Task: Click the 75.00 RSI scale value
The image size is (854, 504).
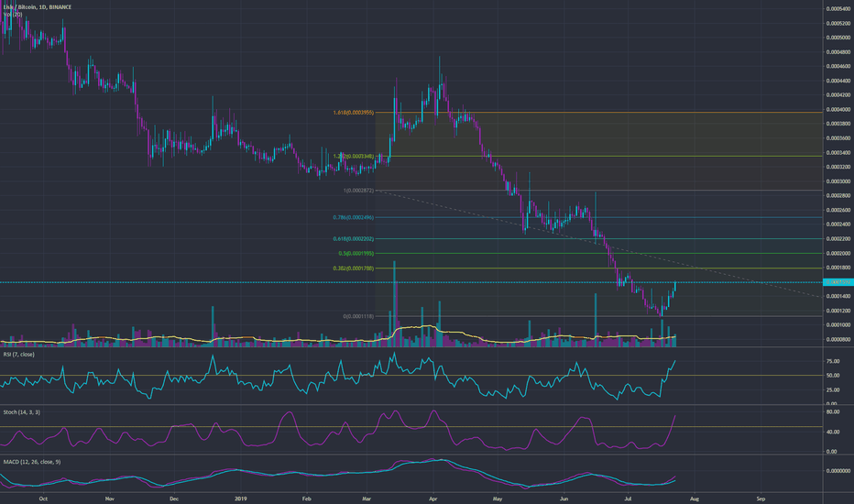Action: (x=833, y=361)
